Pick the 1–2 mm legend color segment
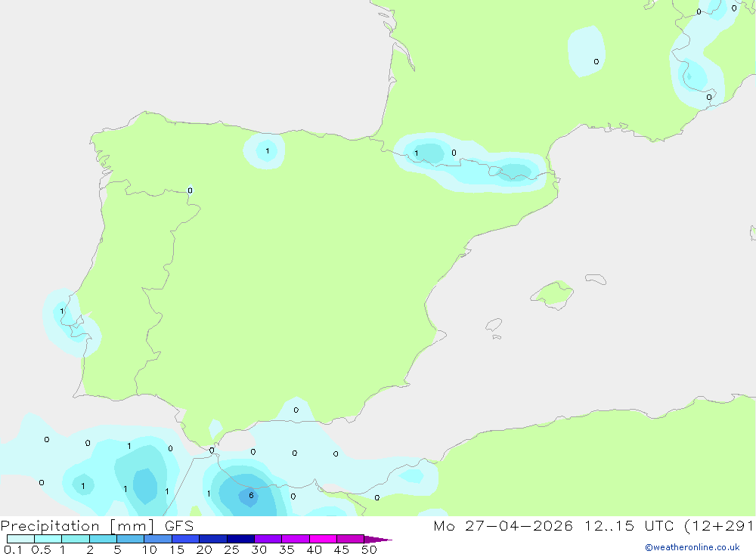This screenshot has width=756, height=554. (76, 539)
